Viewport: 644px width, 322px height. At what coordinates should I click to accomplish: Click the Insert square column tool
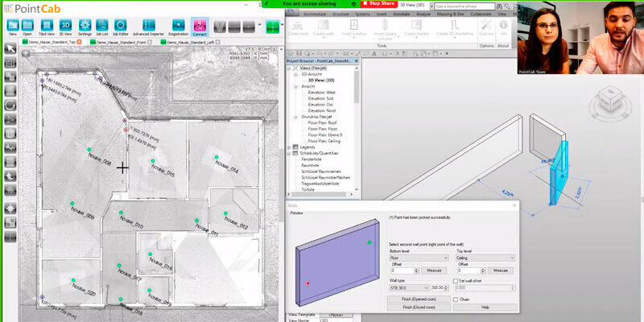coord(385,29)
